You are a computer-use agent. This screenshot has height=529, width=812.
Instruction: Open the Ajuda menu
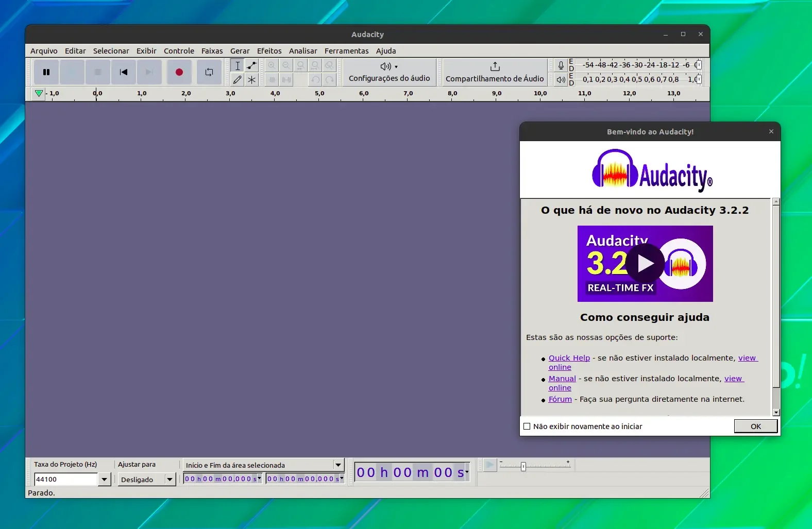[386, 51]
